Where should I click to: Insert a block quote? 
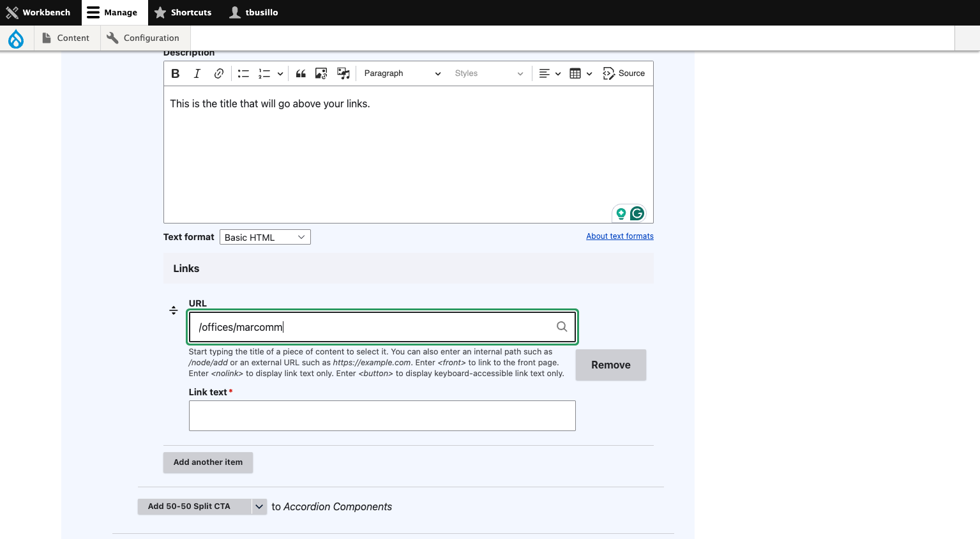point(301,73)
